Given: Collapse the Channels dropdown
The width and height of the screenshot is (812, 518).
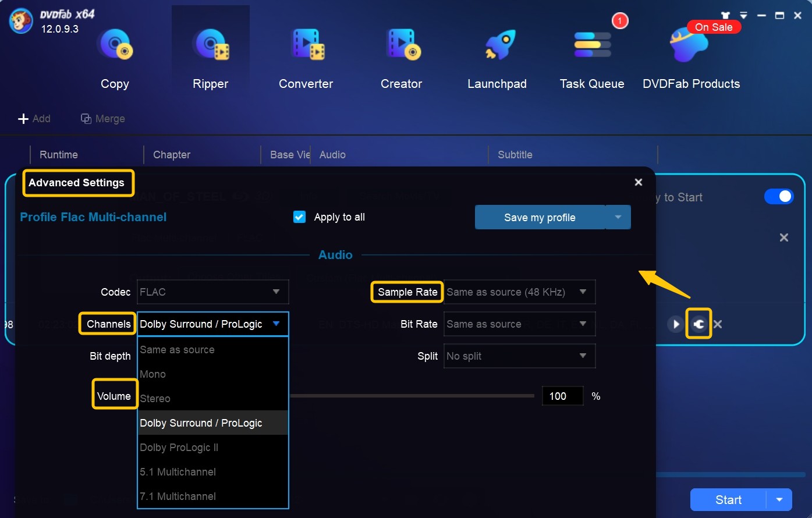Looking at the screenshot, I should point(213,324).
